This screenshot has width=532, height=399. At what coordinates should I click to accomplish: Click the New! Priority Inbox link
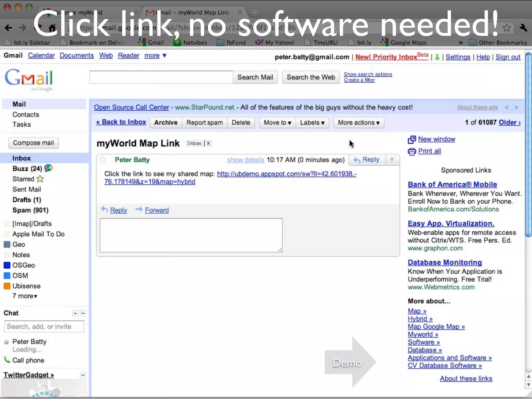pos(392,56)
